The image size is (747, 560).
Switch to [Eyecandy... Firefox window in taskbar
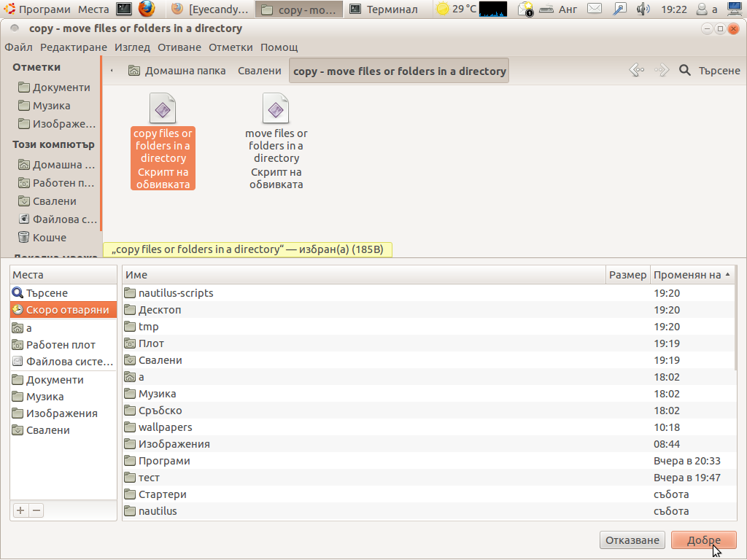[210, 9]
